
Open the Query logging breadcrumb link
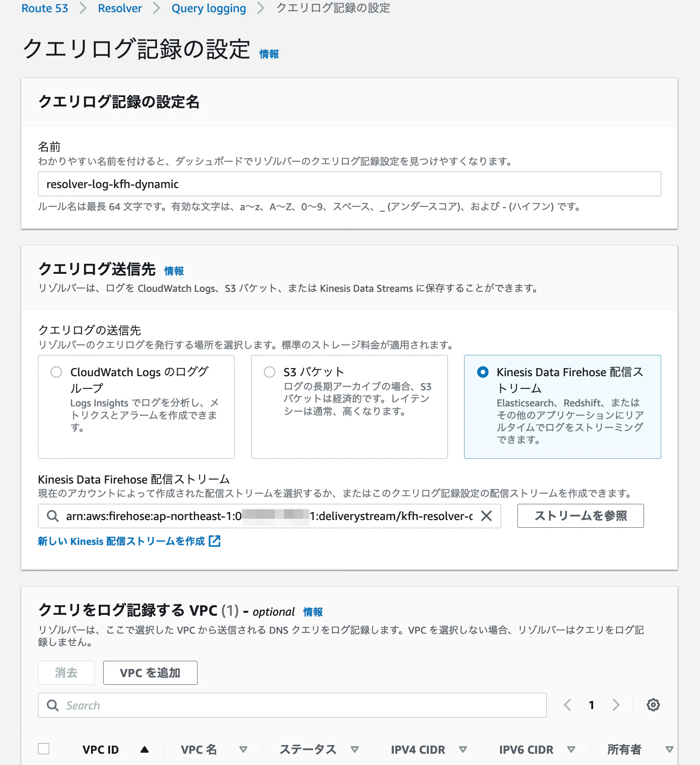(209, 8)
